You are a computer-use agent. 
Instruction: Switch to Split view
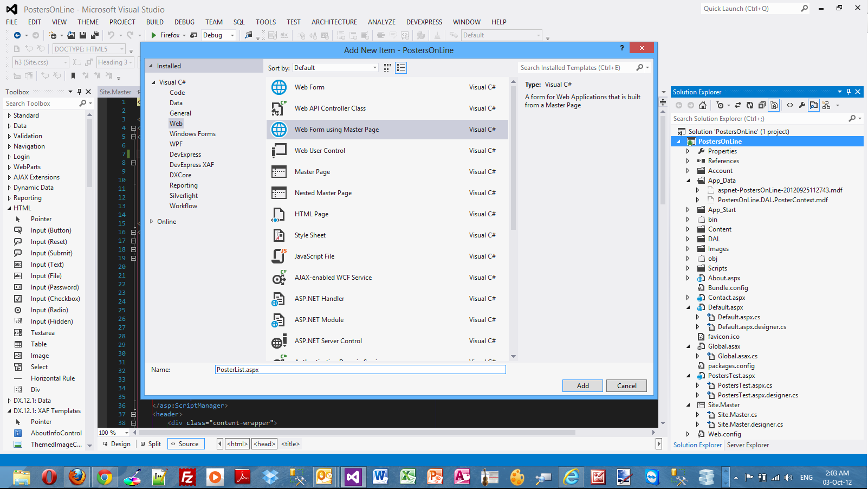coord(151,444)
